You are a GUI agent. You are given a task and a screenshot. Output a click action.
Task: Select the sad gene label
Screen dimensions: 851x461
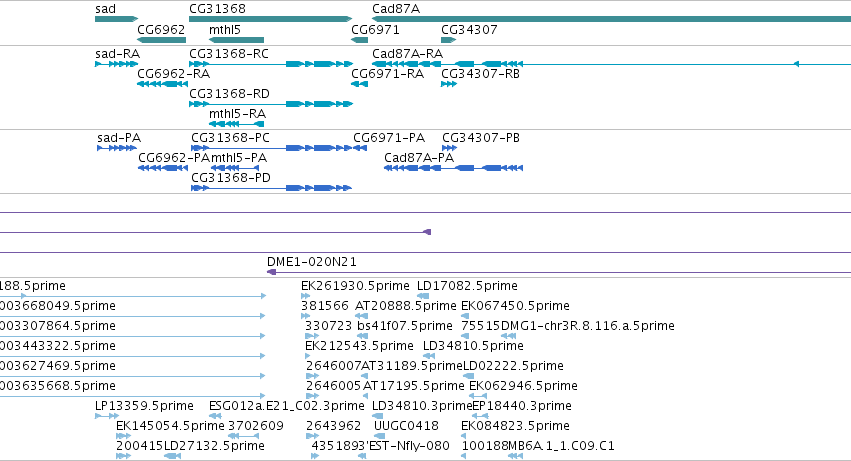(105, 9)
